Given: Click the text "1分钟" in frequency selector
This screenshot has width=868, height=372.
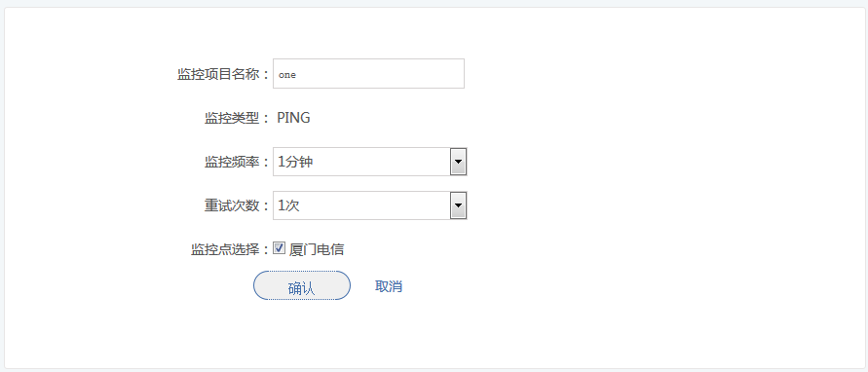Looking at the screenshot, I should click(x=295, y=162).
